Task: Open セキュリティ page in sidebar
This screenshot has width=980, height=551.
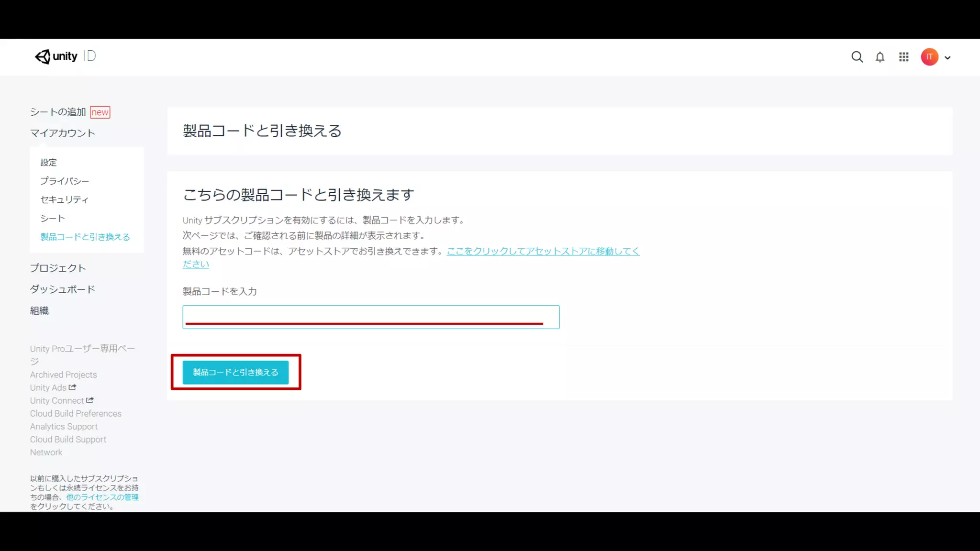Action: point(65,200)
